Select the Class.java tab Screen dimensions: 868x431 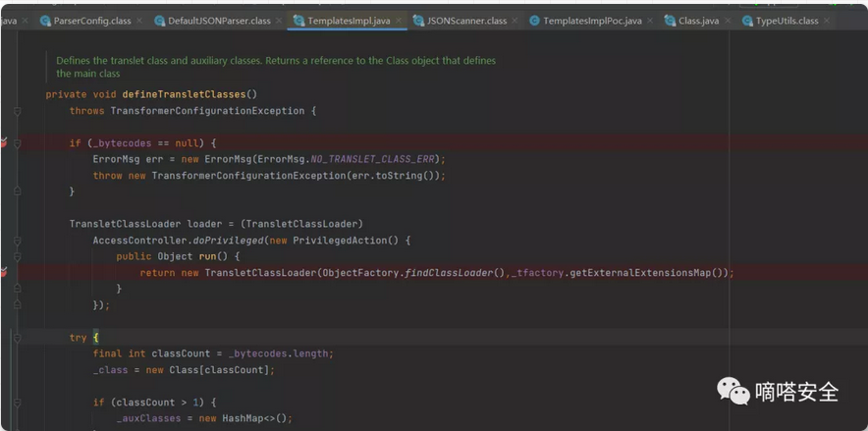[x=698, y=21]
